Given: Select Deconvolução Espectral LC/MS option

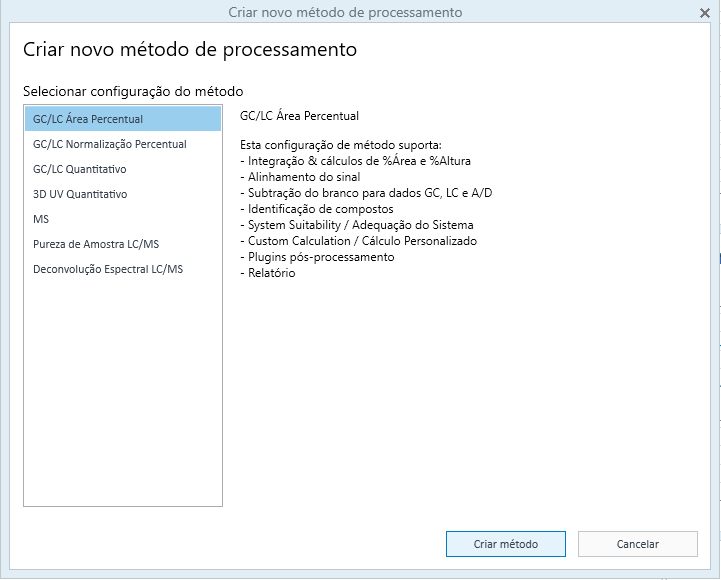Looking at the screenshot, I should click(123, 269).
